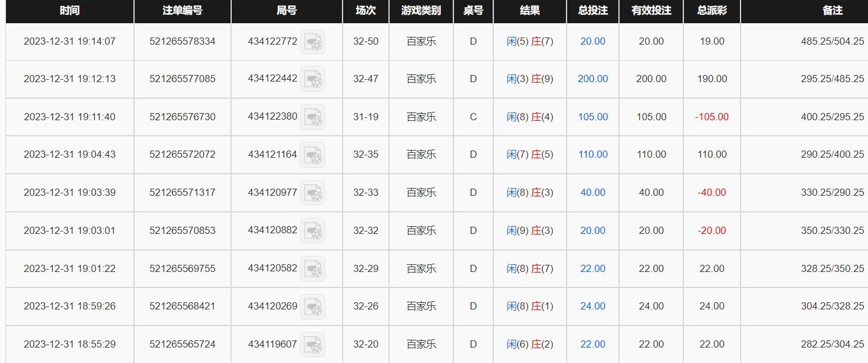The height and width of the screenshot is (363, 868).
Task: Click the 总派彩 column header
Action: tap(712, 11)
